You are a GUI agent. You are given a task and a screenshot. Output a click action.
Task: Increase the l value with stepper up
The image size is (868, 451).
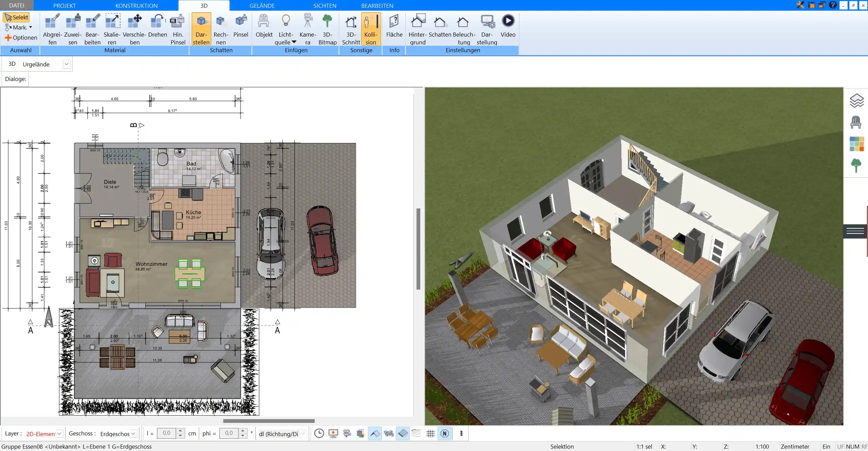pyautogui.click(x=180, y=431)
